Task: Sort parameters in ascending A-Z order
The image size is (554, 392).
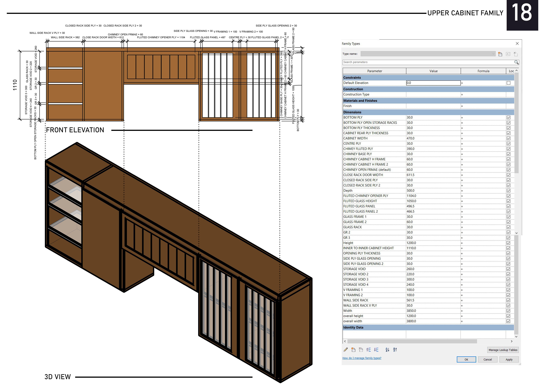Action: [387, 350]
